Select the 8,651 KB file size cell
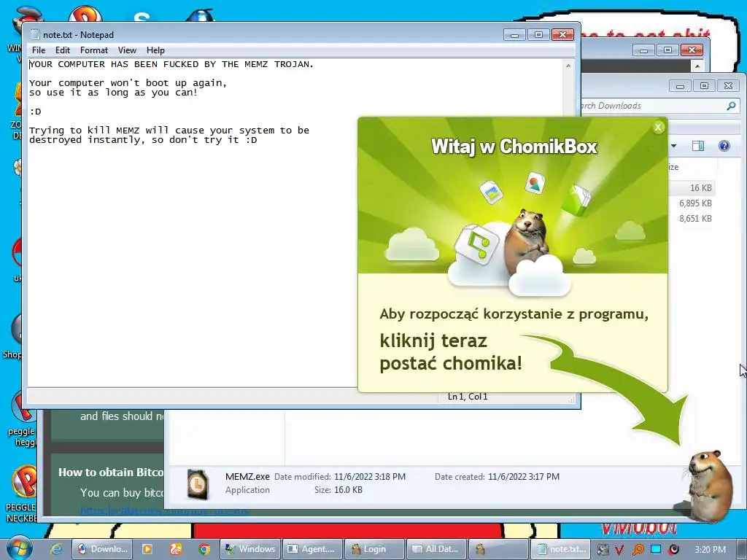Viewport: 747px width, 560px height. (x=695, y=218)
